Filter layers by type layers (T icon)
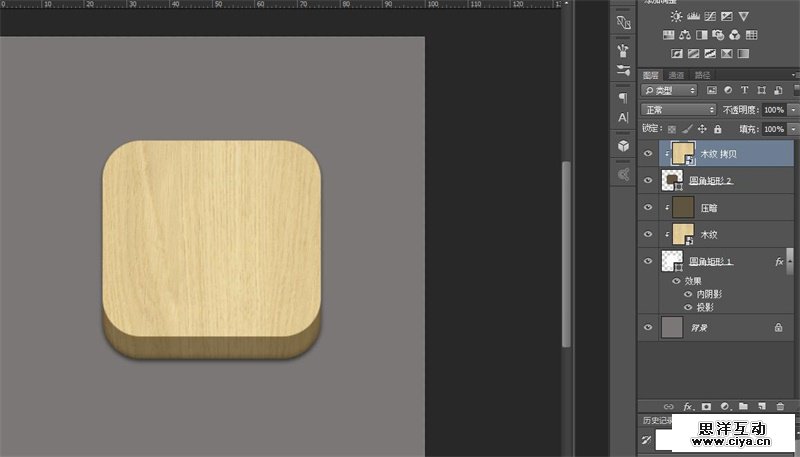 pos(744,91)
